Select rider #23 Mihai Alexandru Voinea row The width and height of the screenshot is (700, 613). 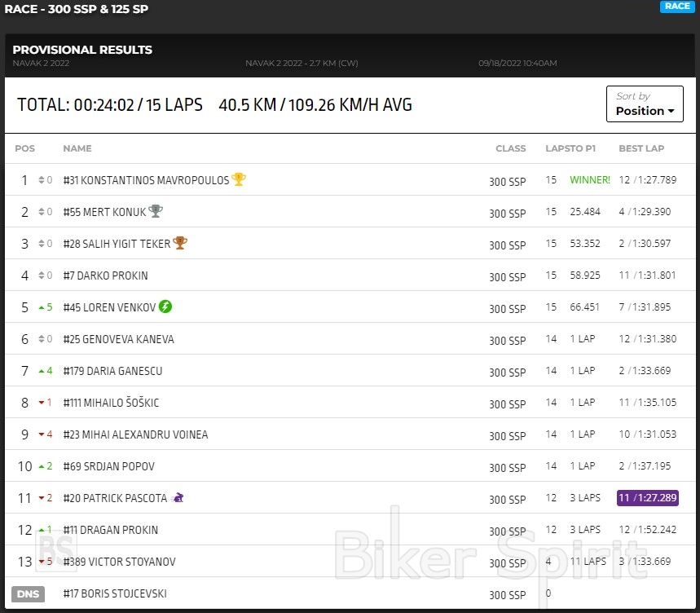coord(135,434)
